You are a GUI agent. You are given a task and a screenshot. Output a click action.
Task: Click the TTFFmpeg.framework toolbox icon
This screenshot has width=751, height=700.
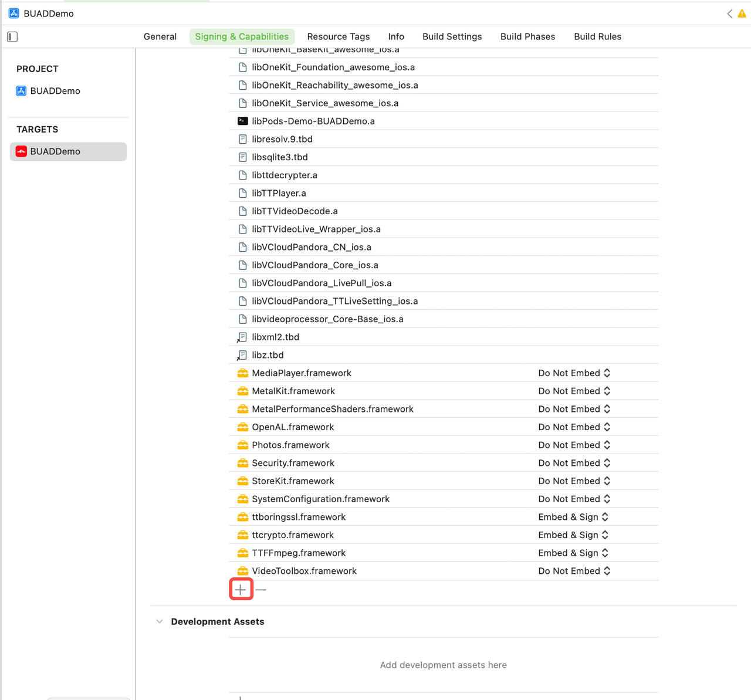(242, 553)
